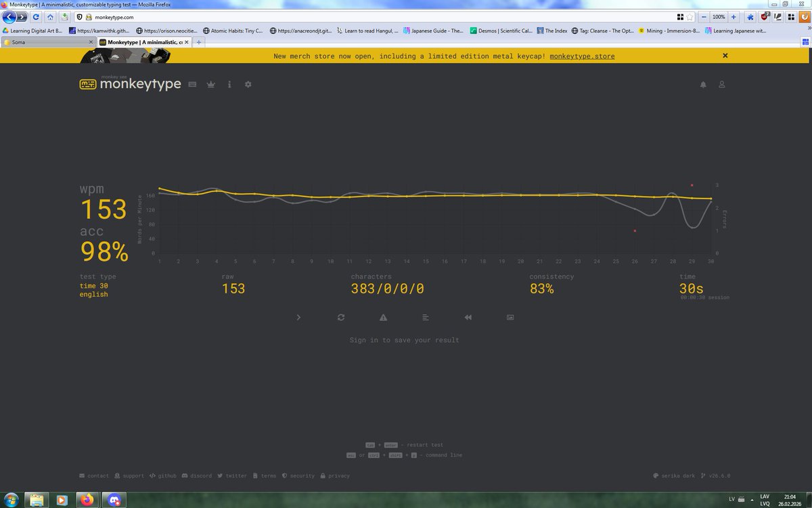Open the github footer link
The image size is (812, 508).
[x=163, y=476]
